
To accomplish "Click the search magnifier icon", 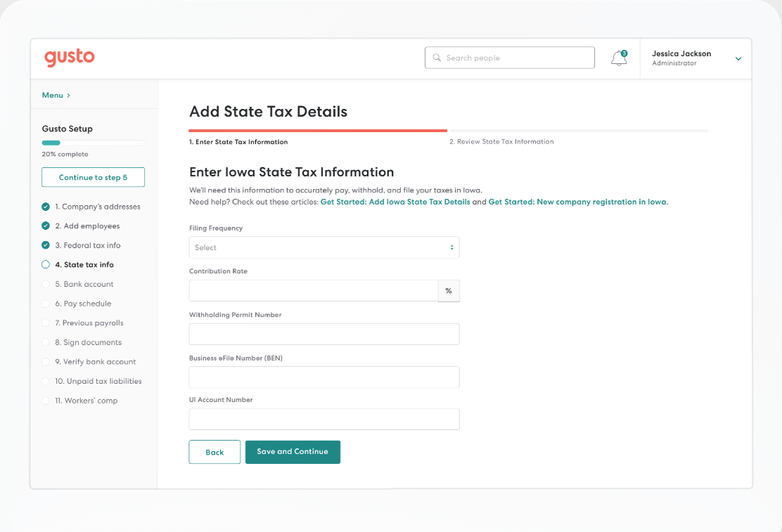I will click(x=437, y=58).
